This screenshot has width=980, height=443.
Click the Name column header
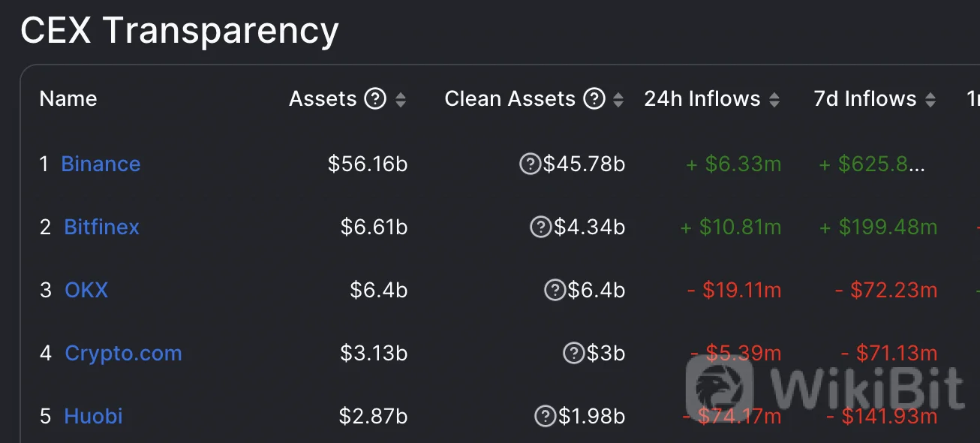click(x=68, y=99)
